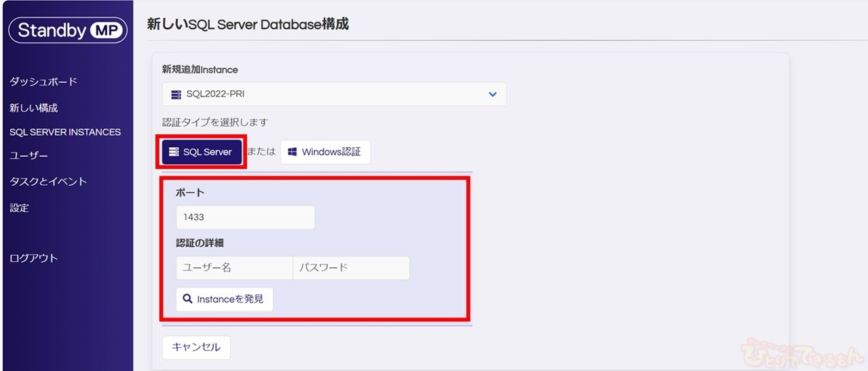Go to 新しい構成 in sidebar
The image size is (868, 371).
pos(34,108)
